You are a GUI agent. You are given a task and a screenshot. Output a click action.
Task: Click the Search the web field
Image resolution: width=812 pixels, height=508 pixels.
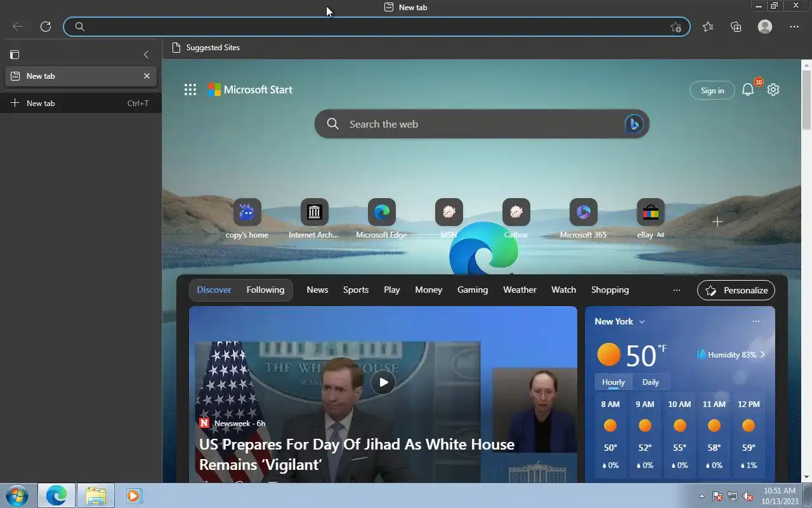482,124
